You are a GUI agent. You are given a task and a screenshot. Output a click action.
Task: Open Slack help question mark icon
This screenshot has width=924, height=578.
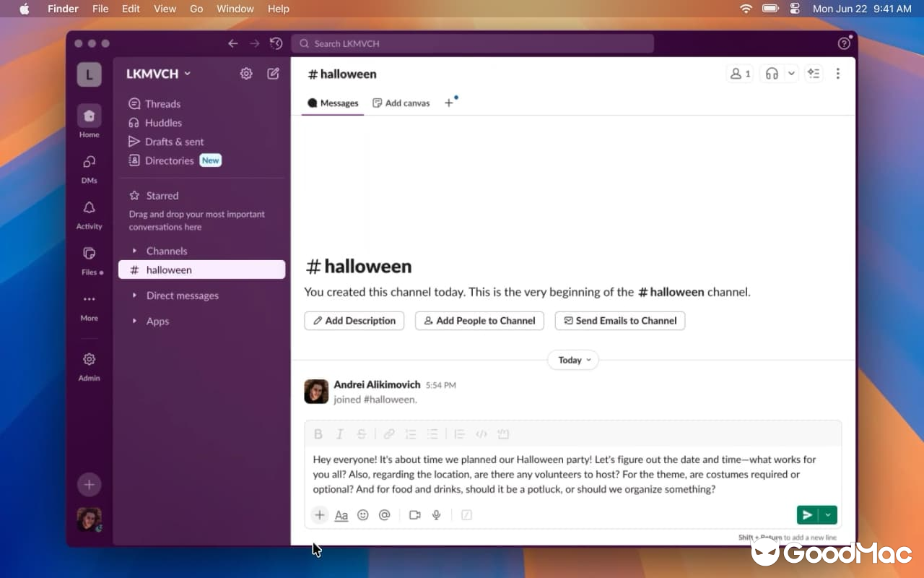pos(844,43)
